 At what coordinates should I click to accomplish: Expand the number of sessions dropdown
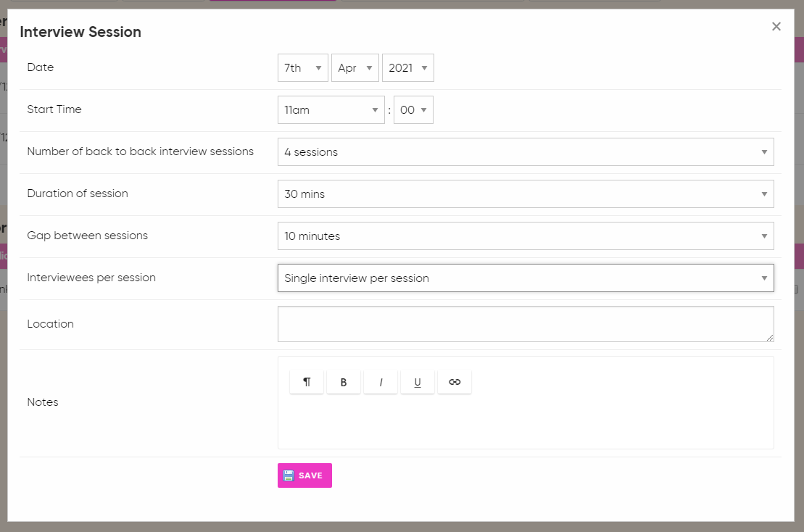[525, 152]
